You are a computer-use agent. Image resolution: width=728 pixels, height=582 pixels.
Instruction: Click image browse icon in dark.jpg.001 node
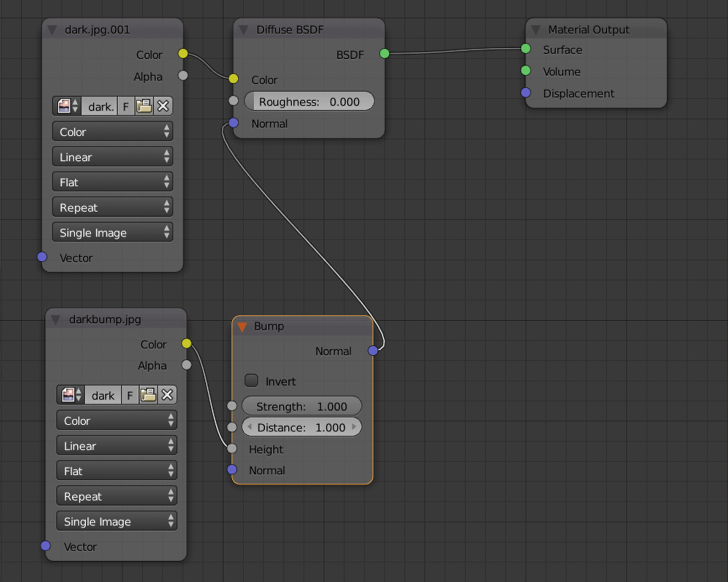(x=67, y=106)
